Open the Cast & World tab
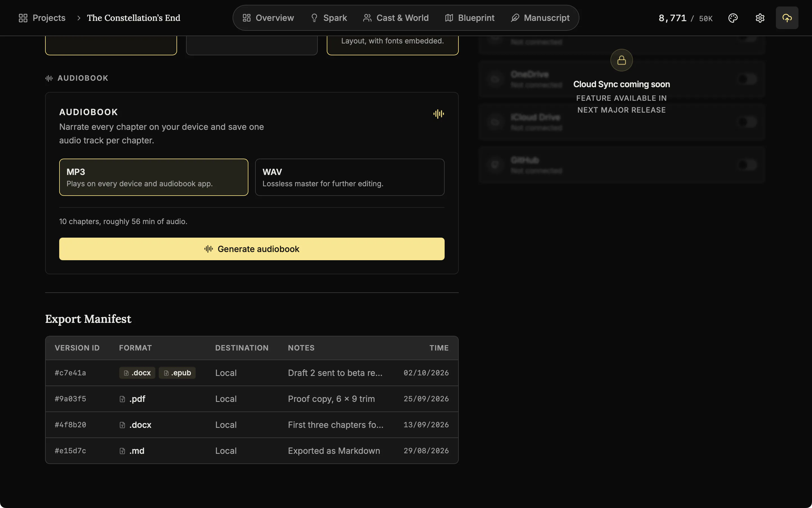 (396, 18)
